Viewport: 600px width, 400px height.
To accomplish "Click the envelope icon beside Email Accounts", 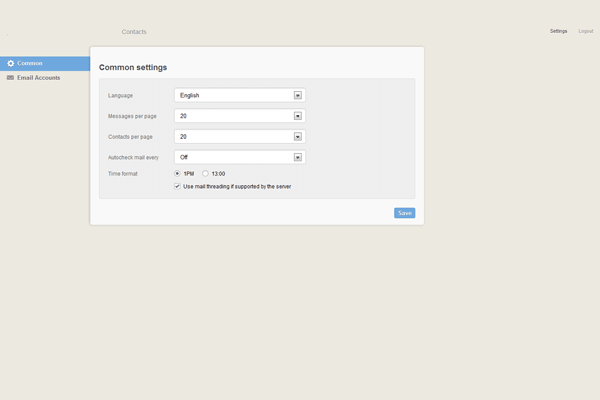I will (11, 77).
